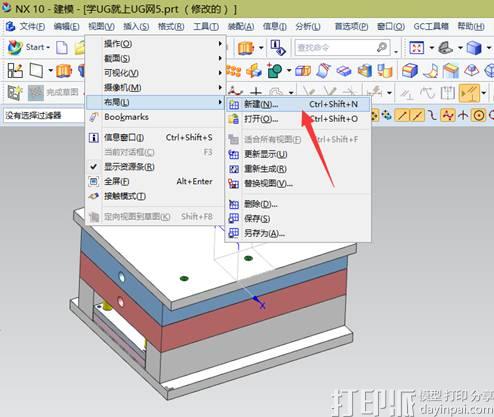Click the New file icon beside Start
This screenshot has height=417, width=494.
[x=62, y=48]
